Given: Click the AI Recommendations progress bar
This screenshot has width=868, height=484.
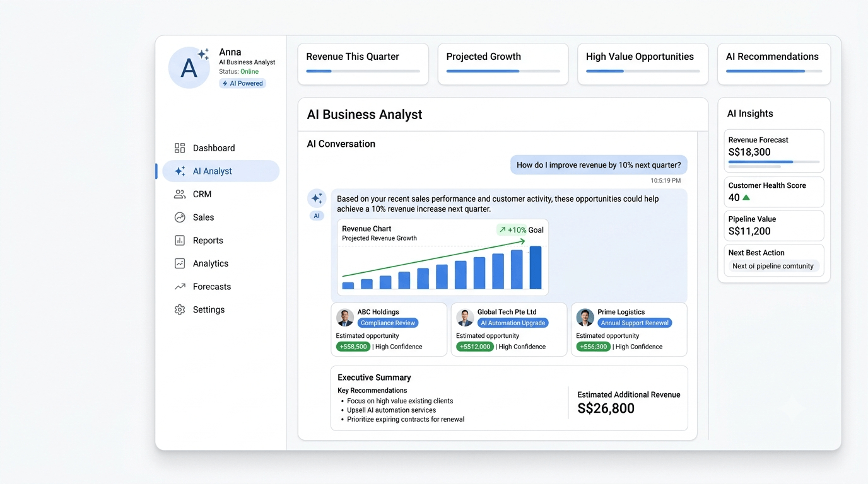Looking at the screenshot, I should (774, 71).
